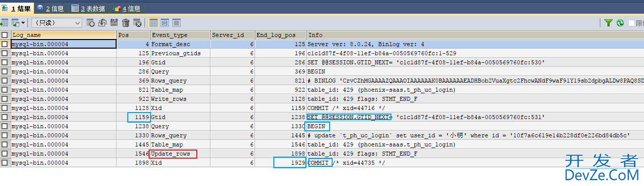Select the End_log_pos cell 1929
This screenshot has width=644, height=186.
[x=281, y=163]
